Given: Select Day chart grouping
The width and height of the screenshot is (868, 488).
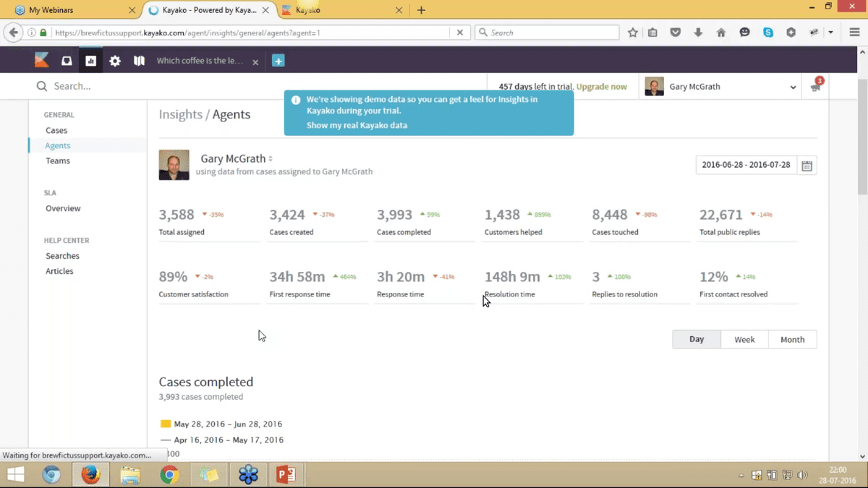Looking at the screenshot, I should click(697, 340).
